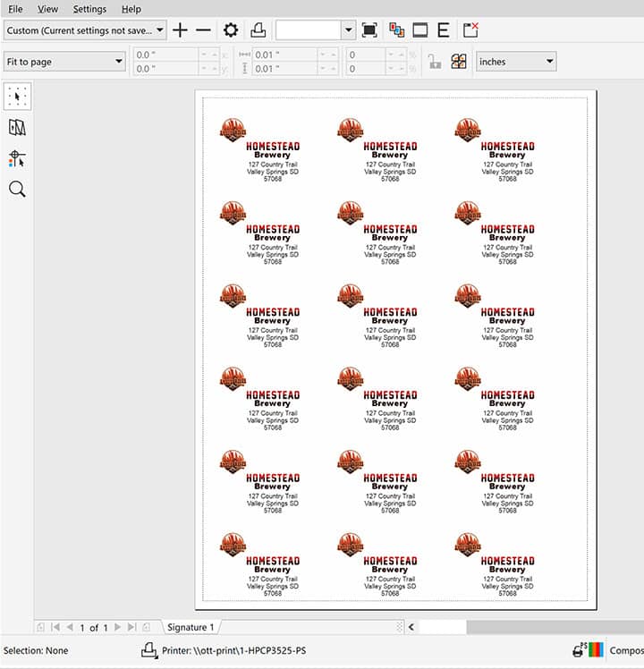Click the horizontal scrollbar track
Viewport: 644px width, 669px height.
pos(555,627)
